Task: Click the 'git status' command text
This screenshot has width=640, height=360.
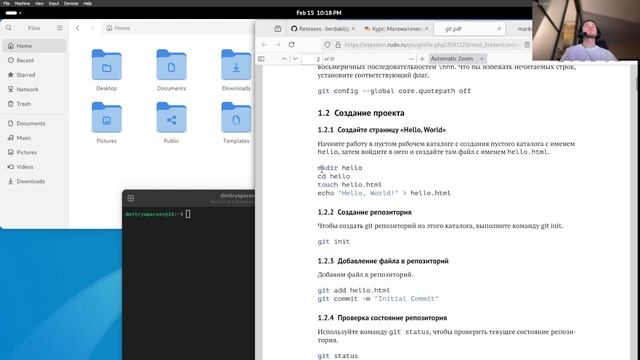Action: [x=338, y=356]
